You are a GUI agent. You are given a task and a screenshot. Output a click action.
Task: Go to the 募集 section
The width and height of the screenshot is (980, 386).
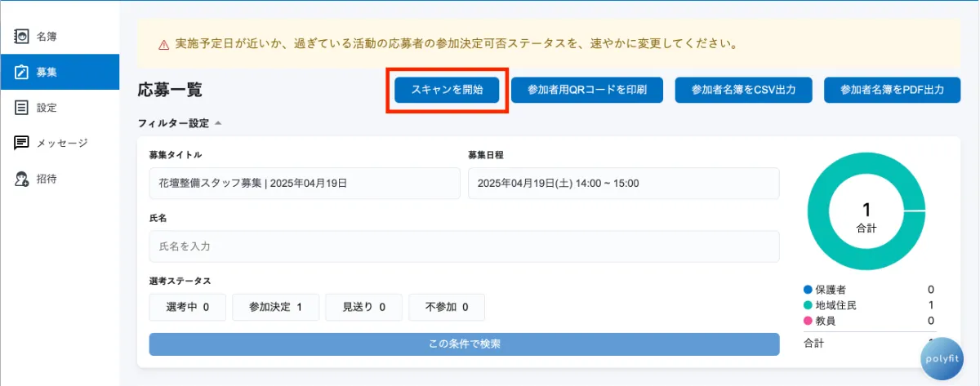[x=60, y=72]
